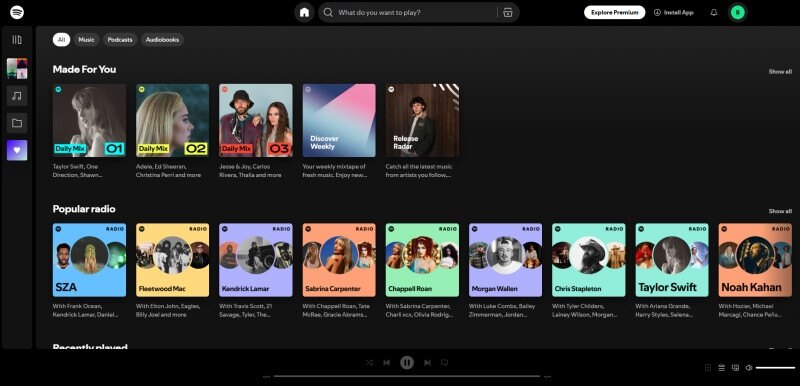Viewport: 800px width, 386px height.
Task: Open Connect to a device icon
Action: tap(735, 368)
